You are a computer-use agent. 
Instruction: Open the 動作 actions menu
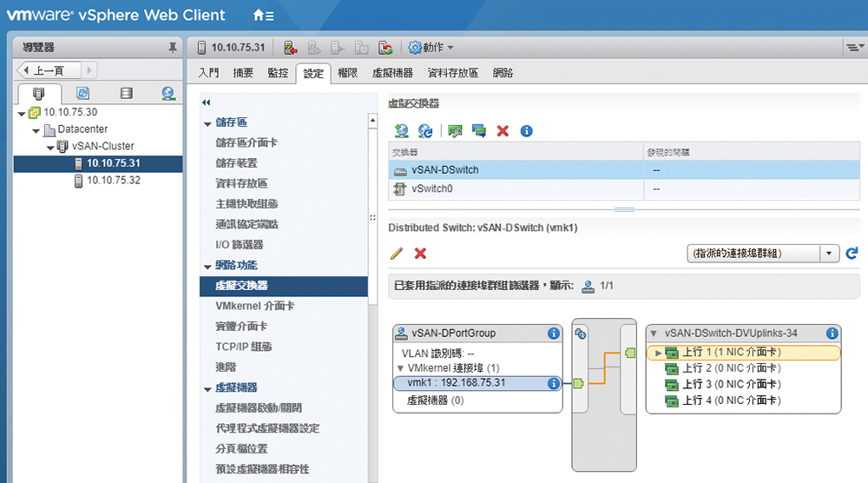point(431,48)
